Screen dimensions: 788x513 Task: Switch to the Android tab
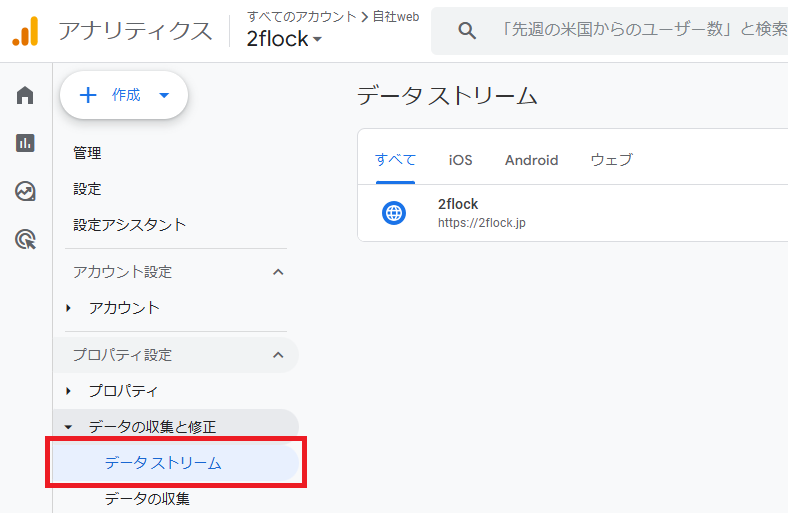tap(531, 160)
